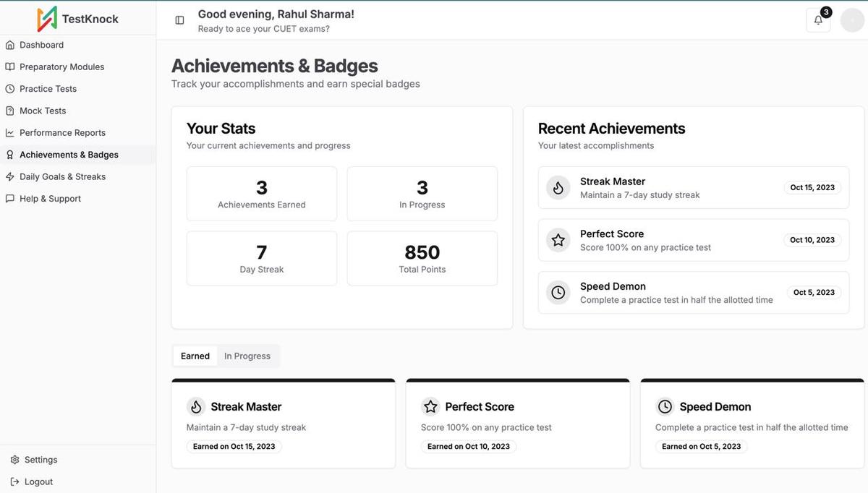Switch to the In Progress tab
This screenshot has width=868, height=493.
[247, 356]
